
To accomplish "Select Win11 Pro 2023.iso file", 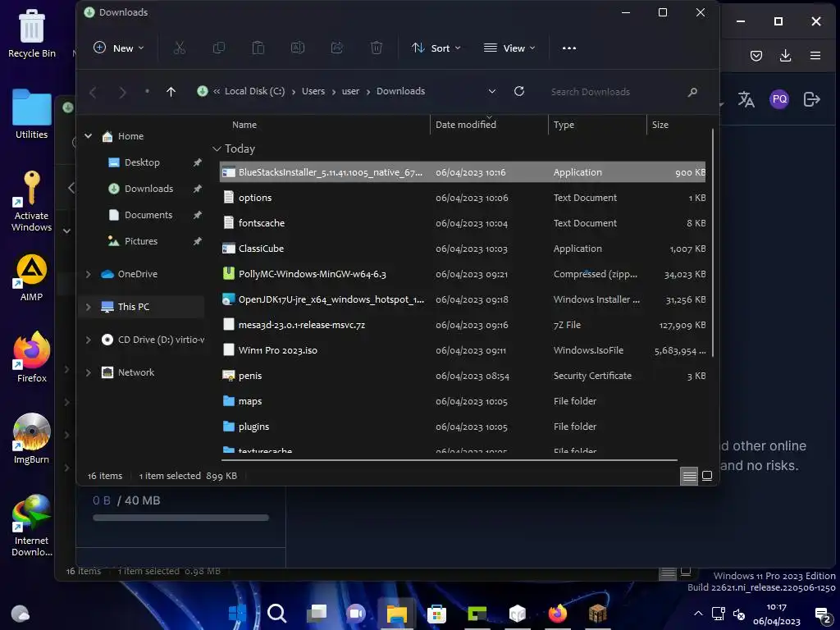I will click(463, 349).
